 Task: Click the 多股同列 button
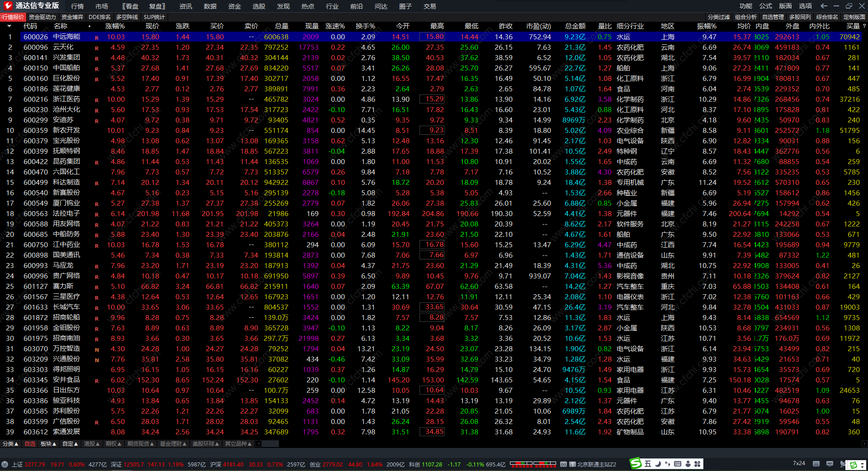pos(800,17)
